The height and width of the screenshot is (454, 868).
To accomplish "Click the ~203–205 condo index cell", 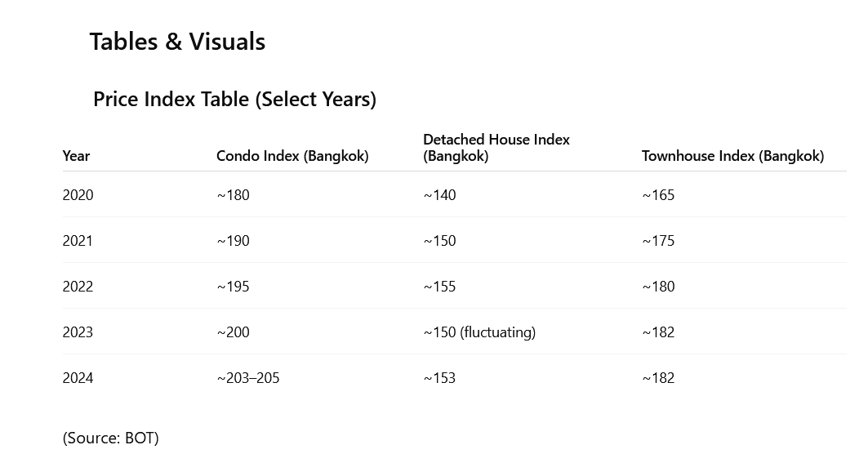I will pos(248,378).
